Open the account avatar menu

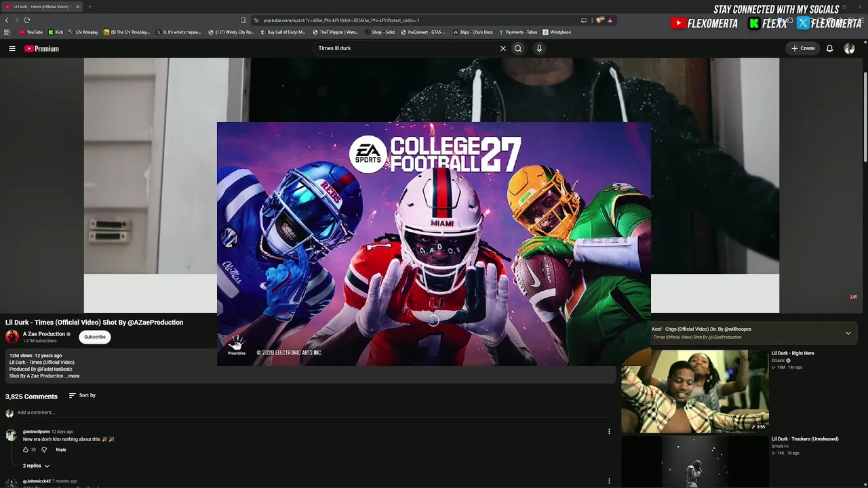pyautogui.click(x=849, y=49)
